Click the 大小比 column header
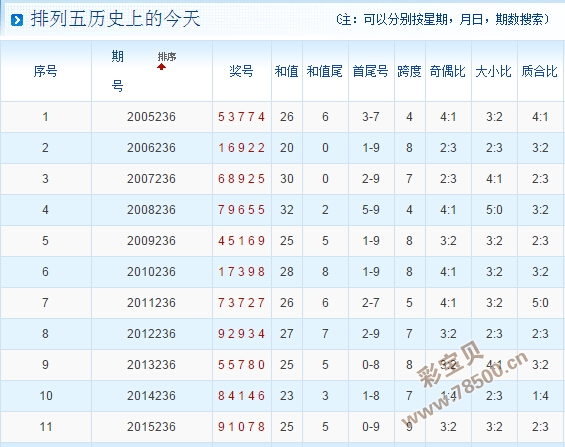Viewport: 565px width, 447px height. click(x=494, y=71)
